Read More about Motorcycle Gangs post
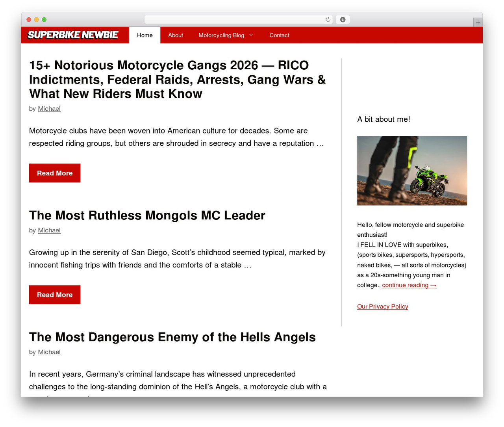Viewport: 504px width, 427px height. (x=55, y=173)
